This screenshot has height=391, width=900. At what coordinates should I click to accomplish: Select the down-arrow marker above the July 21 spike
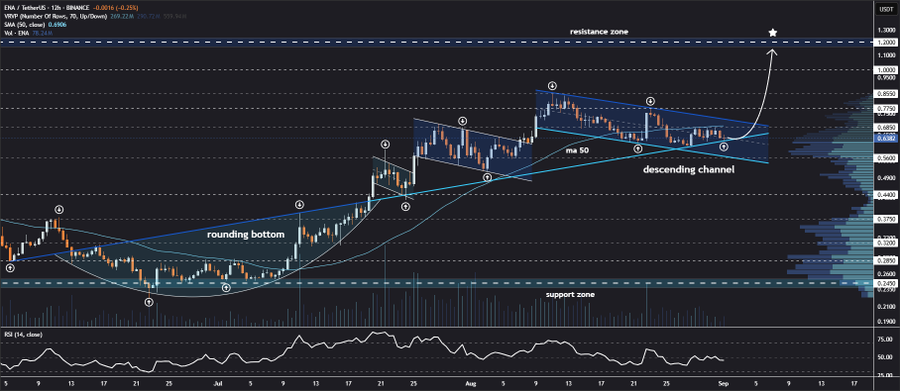pyautogui.click(x=386, y=144)
